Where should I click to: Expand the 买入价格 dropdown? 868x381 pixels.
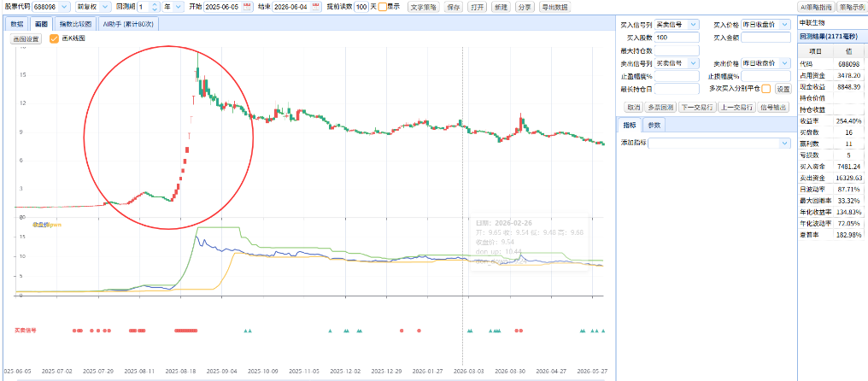[785, 25]
